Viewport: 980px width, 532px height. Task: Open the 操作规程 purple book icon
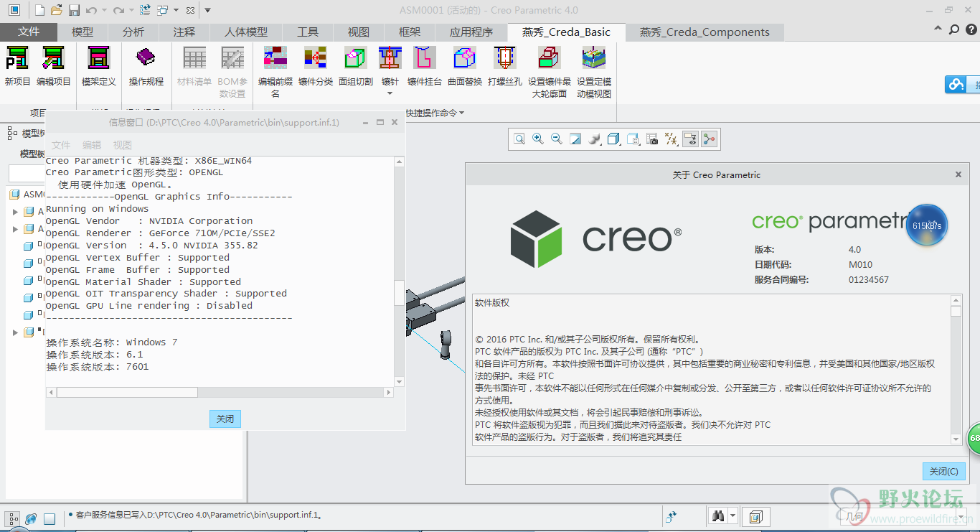pyautogui.click(x=146, y=58)
